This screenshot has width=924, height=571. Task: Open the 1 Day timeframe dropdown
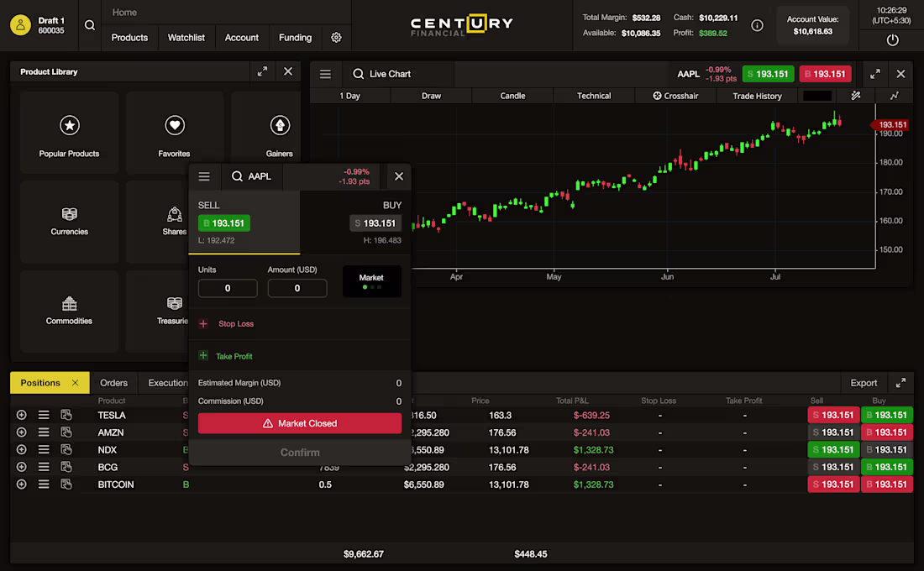tap(349, 96)
